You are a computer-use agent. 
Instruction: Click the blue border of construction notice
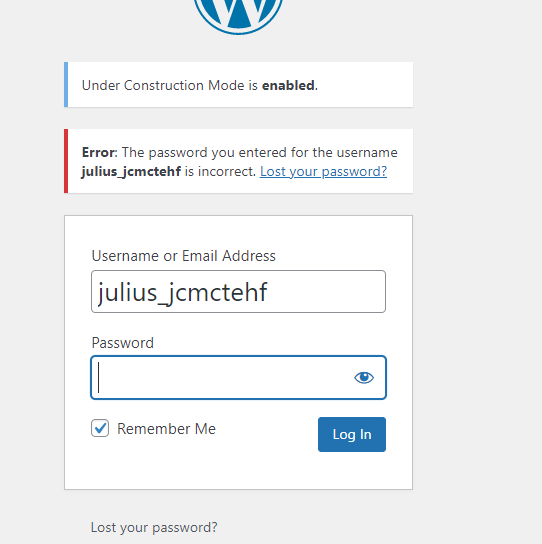[66, 85]
